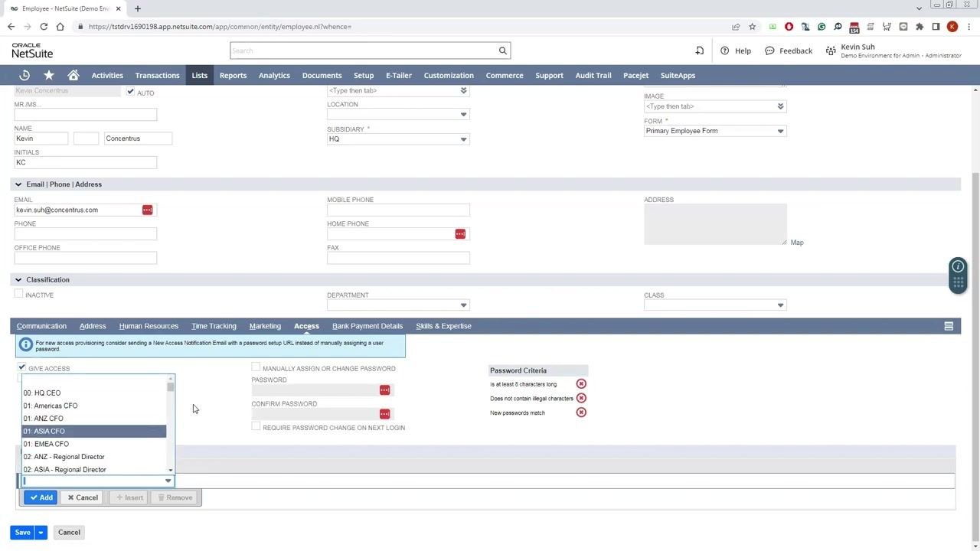Collapse the Email Phone Address section
Image resolution: width=980 pixels, height=551 pixels.
pos(18,184)
